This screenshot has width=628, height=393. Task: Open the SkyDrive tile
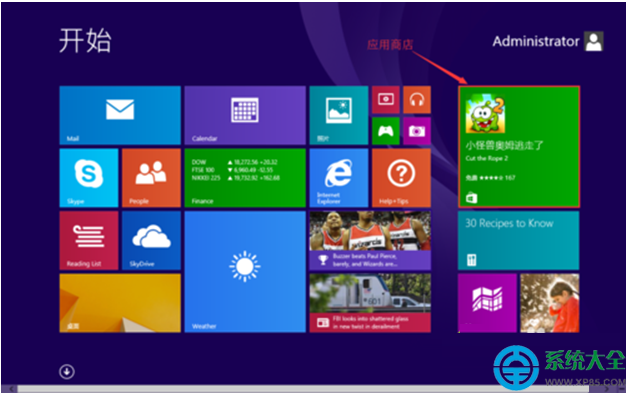coord(151,240)
